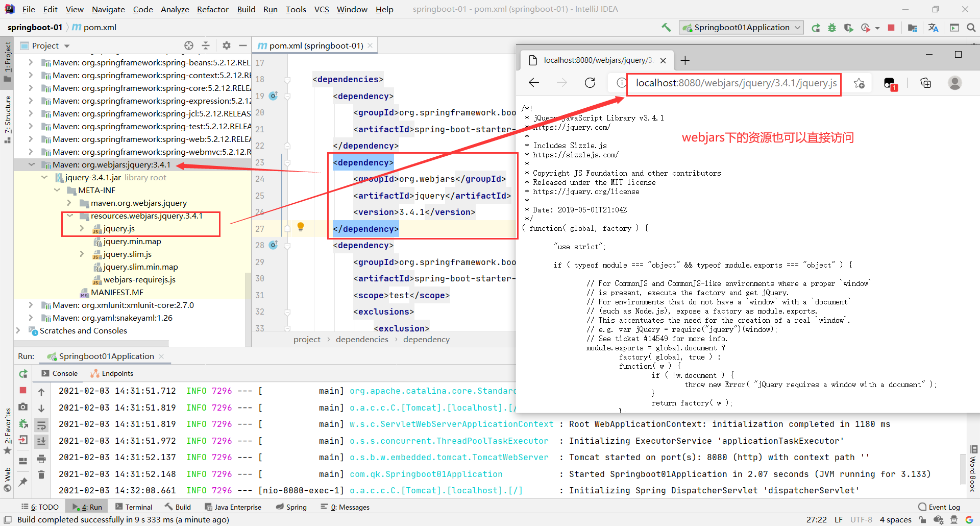This screenshot has height=526, width=980.
Task: Click the intention lightbulb at line 27
Action: (301, 227)
